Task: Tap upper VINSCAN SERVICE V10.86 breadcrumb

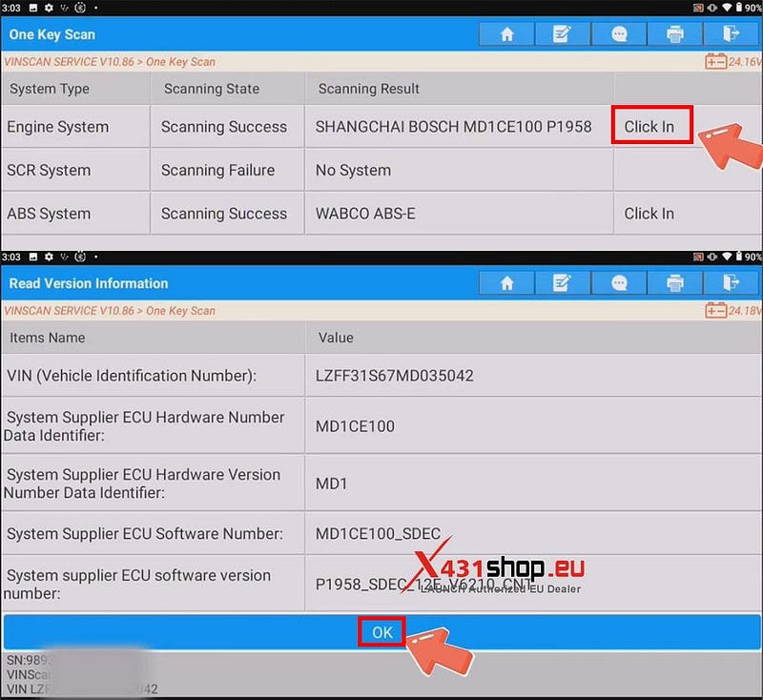Action: click(69, 62)
